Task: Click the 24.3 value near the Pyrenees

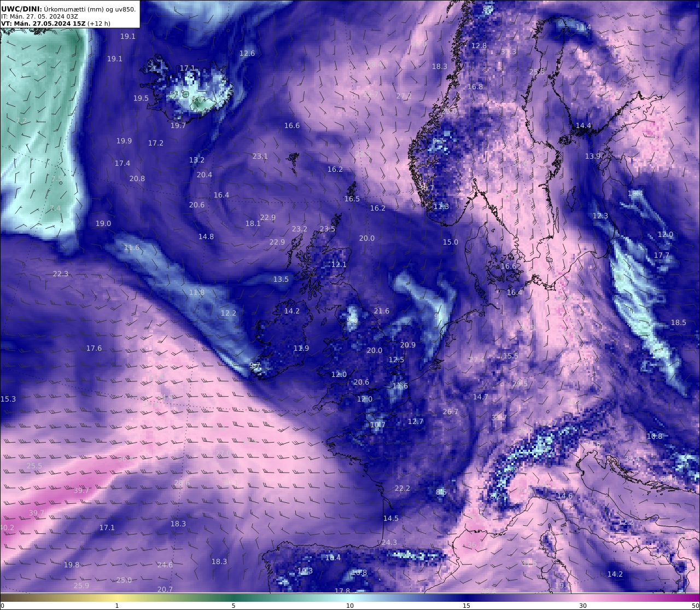Action: 389,542
